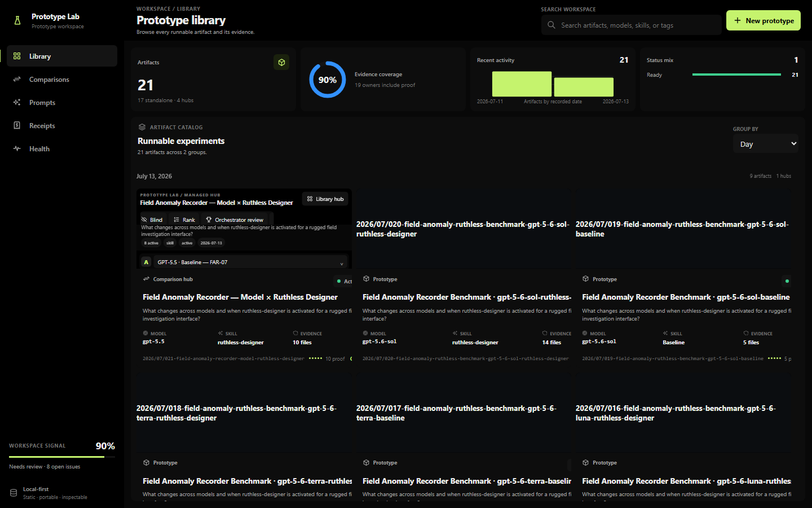Screen dimensions: 812x508
Task: Click the 'July 13, 2026' group header
Action: 154,176
